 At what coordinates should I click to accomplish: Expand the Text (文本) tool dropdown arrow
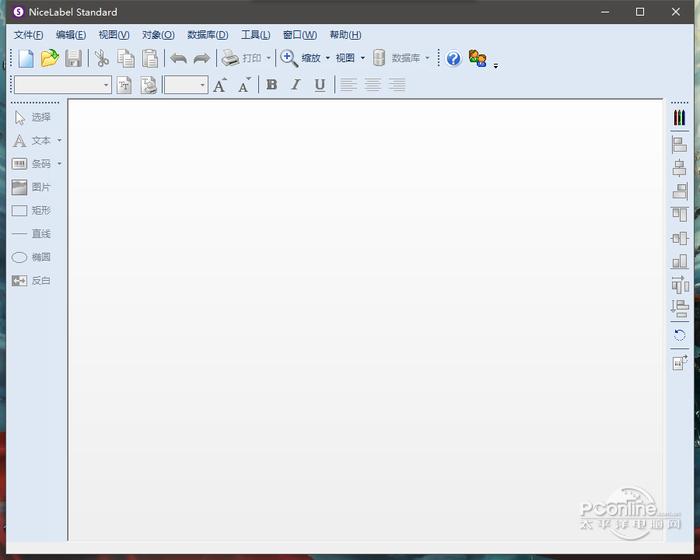[59, 141]
